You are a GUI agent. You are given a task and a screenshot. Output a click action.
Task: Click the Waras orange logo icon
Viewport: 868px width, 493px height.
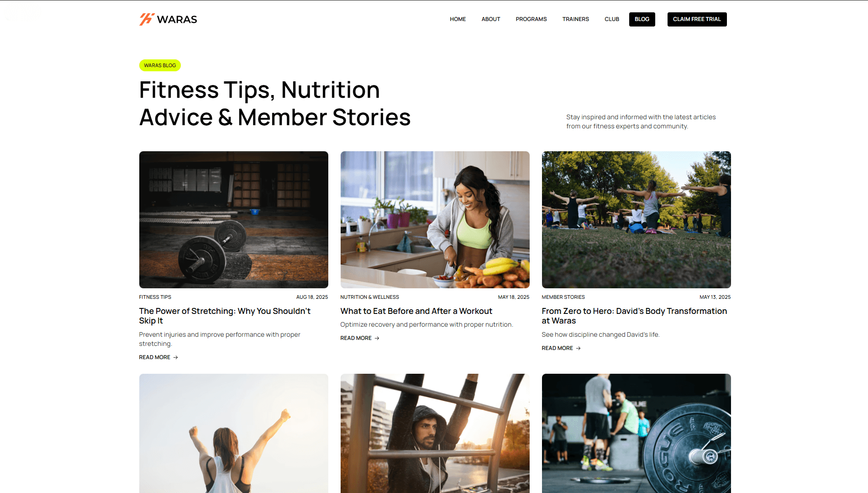147,19
